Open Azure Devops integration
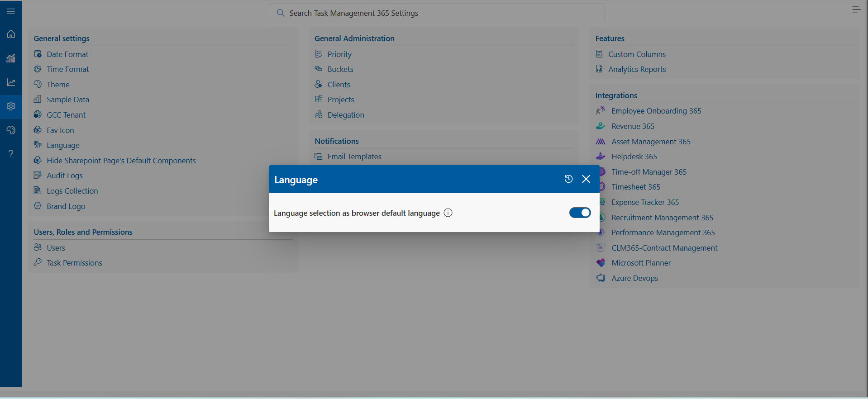Viewport: 868px width, 399px height. click(x=634, y=278)
